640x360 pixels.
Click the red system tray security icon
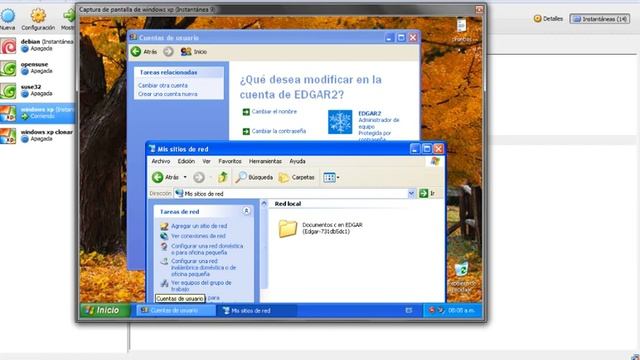pos(431,310)
